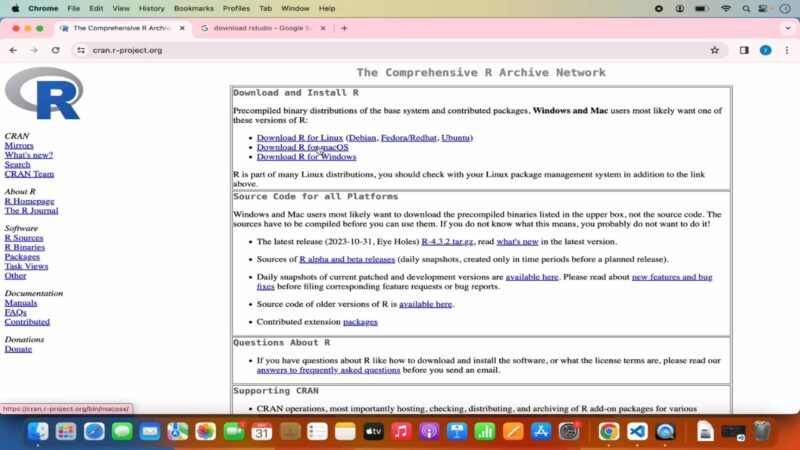Viewport: 800px width, 450px height.
Task: Open the R-4.3.2.tar.gz link
Action: [x=447, y=241]
